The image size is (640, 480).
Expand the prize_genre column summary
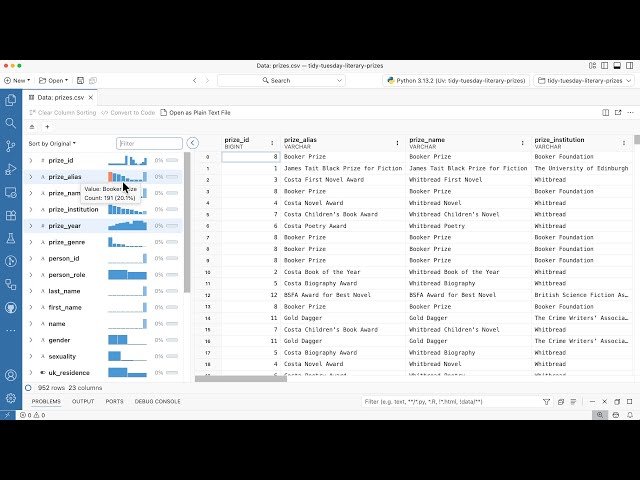click(x=31, y=242)
